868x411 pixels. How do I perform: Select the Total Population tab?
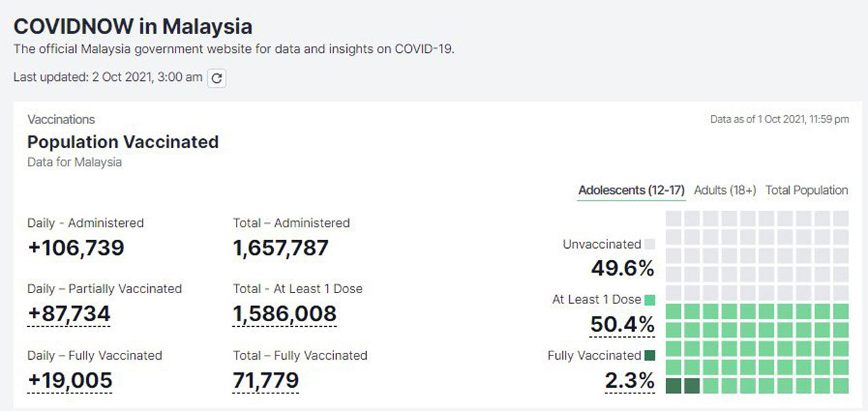pos(807,190)
